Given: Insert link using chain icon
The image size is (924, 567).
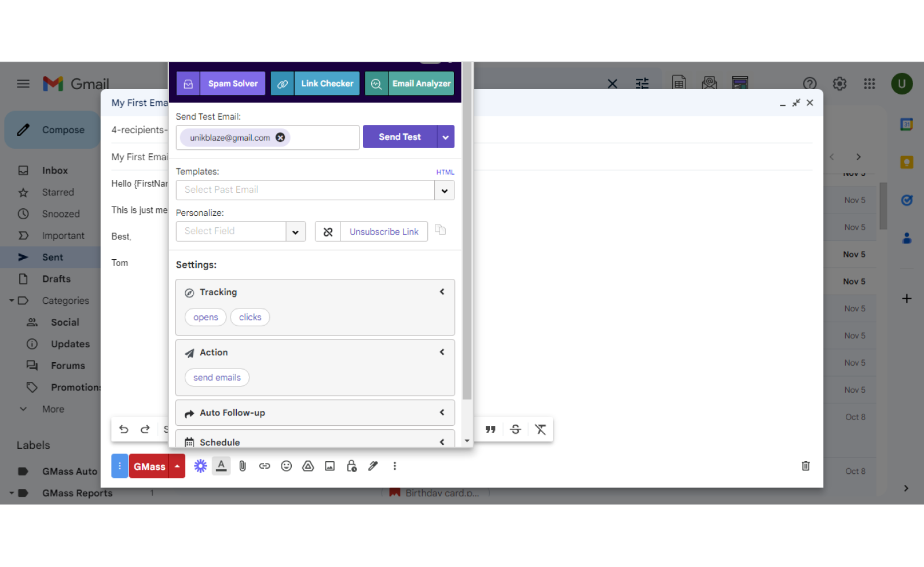Looking at the screenshot, I should click(x=265, y=466).
